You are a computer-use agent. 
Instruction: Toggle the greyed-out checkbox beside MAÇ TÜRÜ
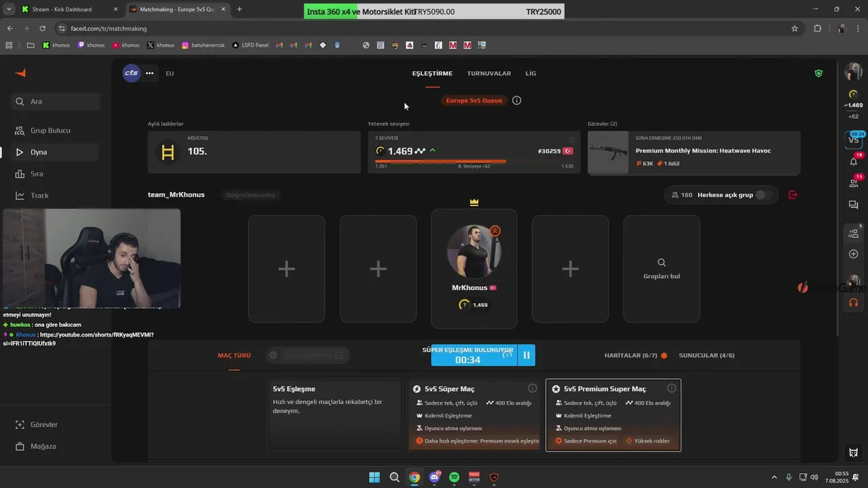339,355
